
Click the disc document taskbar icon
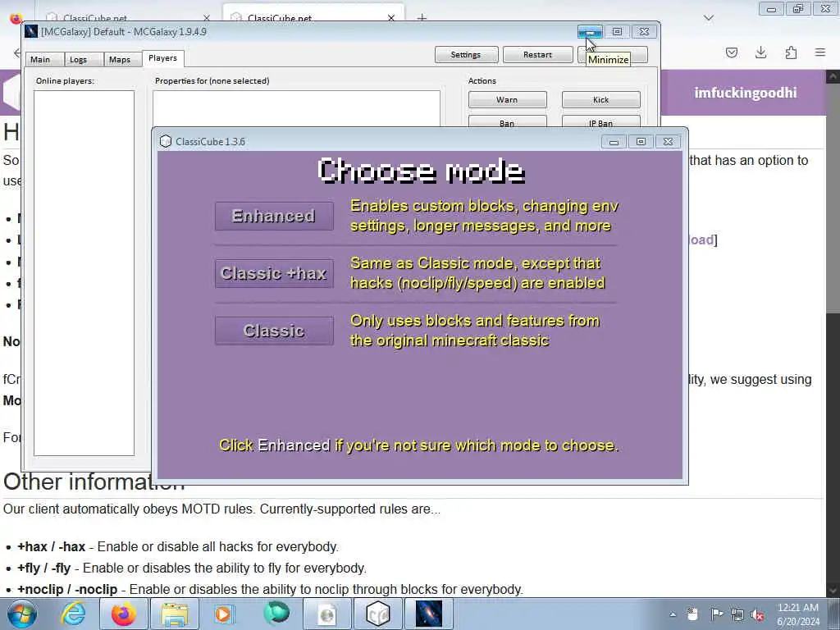pos(326,614)
